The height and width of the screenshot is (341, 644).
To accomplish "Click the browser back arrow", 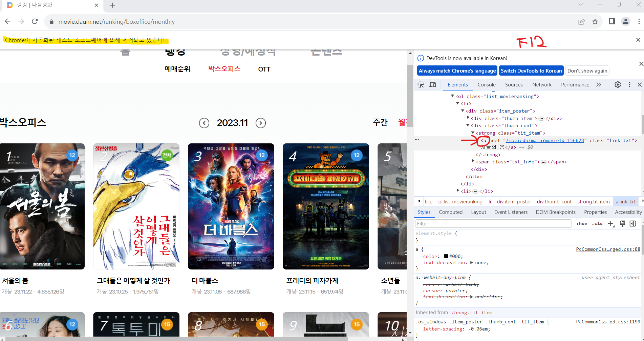I will click(x=7, y=21).
